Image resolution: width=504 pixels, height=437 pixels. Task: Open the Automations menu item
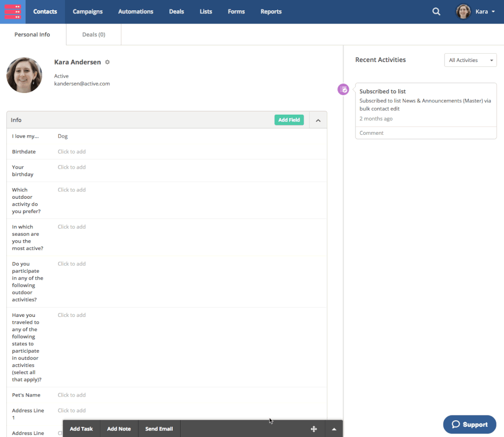(136, 12)
